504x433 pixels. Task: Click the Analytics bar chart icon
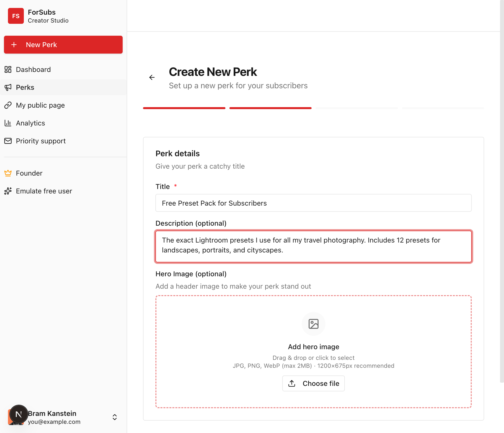[x=8, y=123]
